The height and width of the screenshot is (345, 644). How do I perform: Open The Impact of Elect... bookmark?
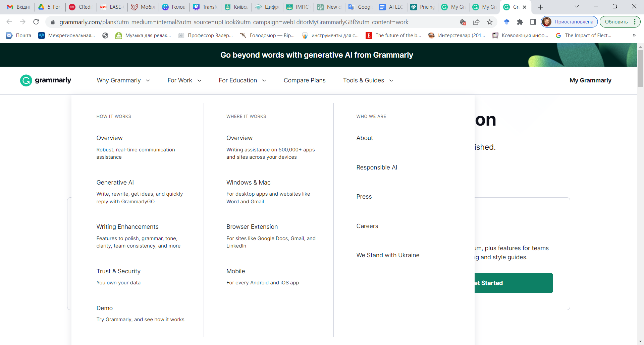[x=584, y=35]
